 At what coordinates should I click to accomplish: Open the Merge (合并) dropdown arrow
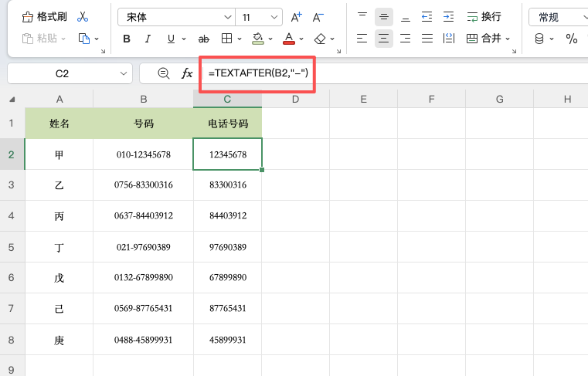coord(508,39)
